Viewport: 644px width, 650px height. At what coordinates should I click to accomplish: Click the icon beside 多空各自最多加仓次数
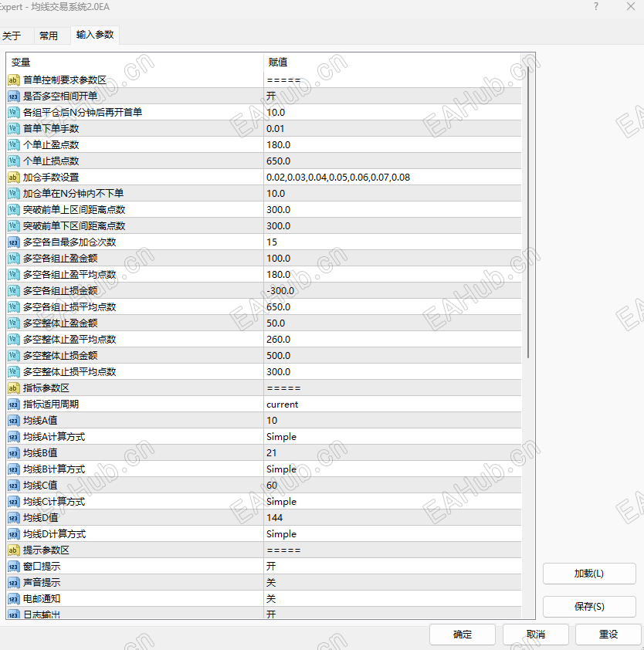coord(14,242)
